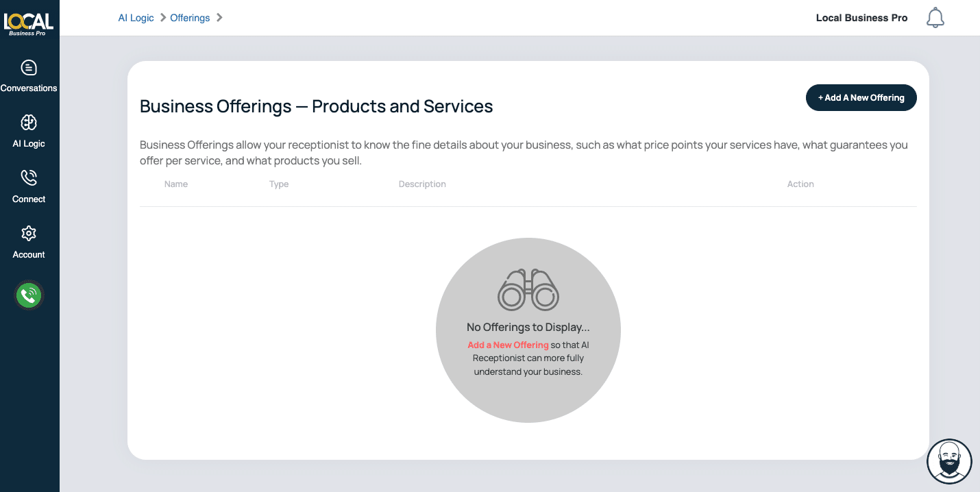Open the Account gear icon
The height and width of the screenshot is (492, 980).
click(x=29, y=234)
